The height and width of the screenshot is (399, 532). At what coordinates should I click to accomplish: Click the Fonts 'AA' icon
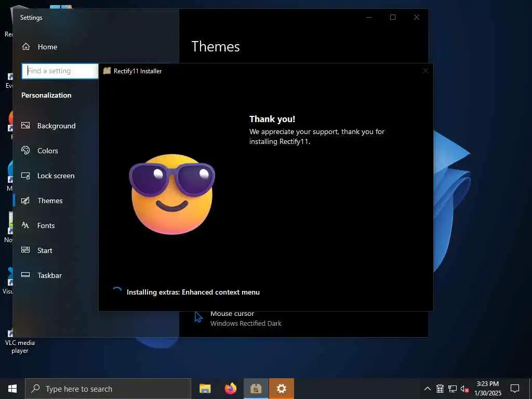pyautogui.click(x=25, y=225)
